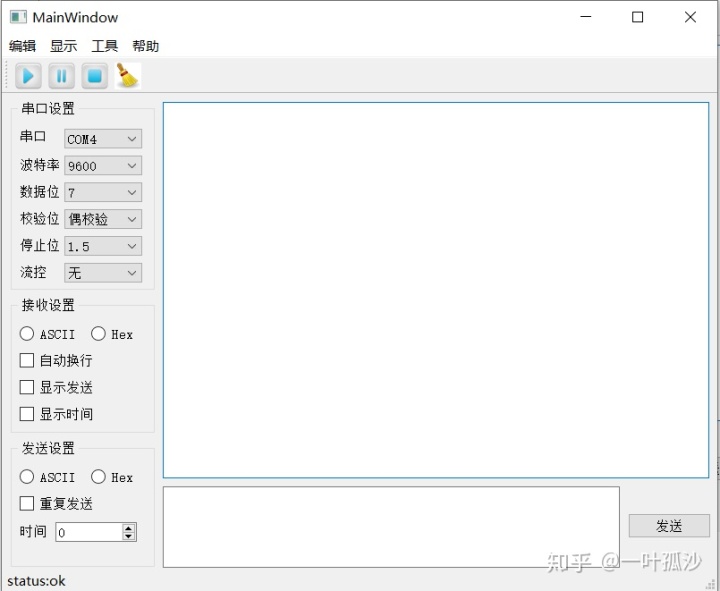Click the MainWindow title bar app icon
720x591 pixels.
18,17
